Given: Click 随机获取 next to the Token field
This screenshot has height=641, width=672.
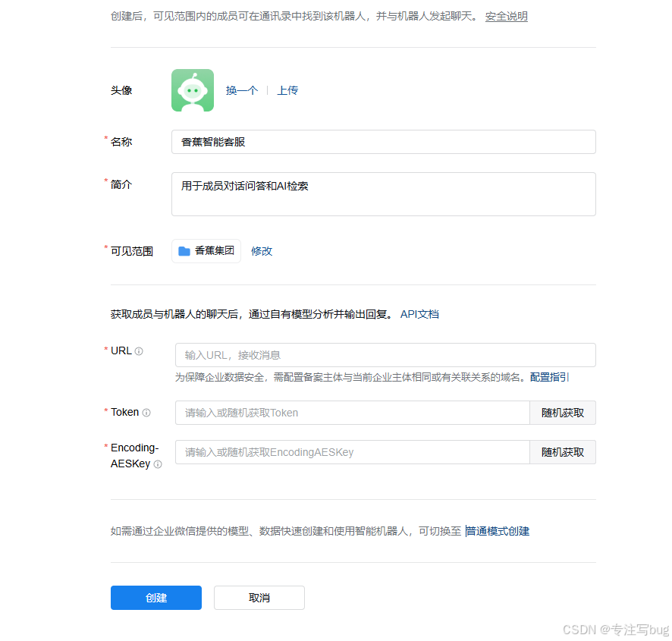Looking at the screenshot, I should (x=563, y=412).
